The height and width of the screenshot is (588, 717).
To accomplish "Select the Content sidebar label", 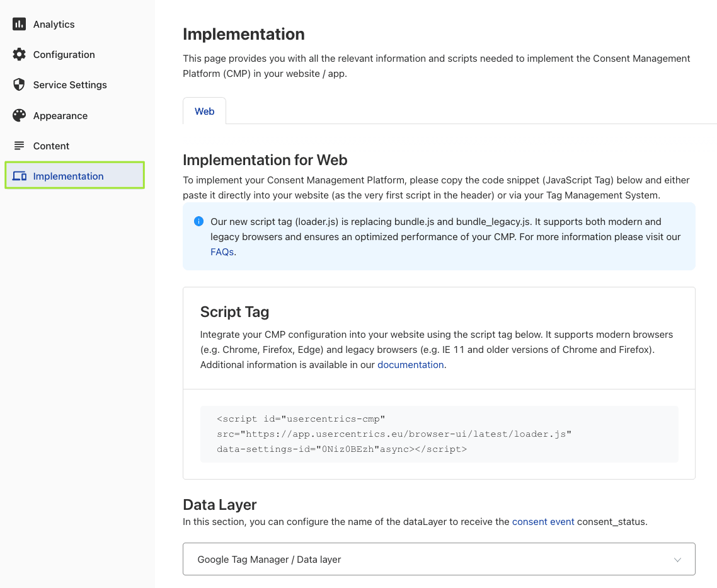I will tap(51, 146).
